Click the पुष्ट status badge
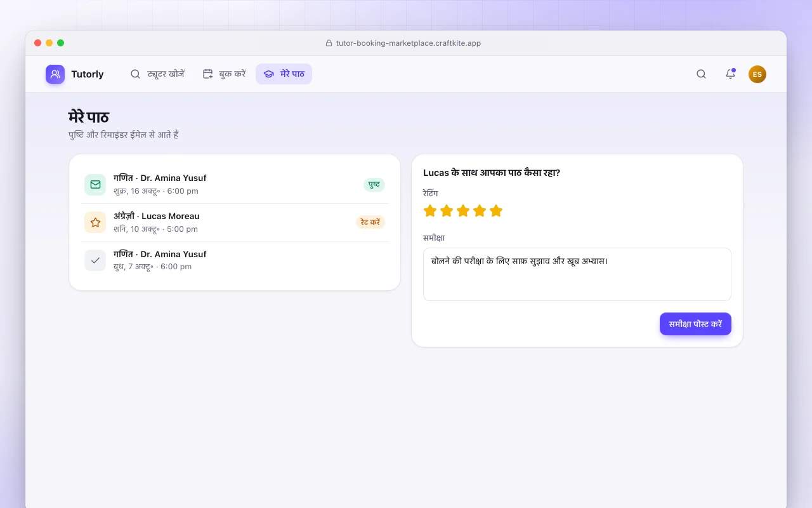812x508 pixels. point(374,184)
